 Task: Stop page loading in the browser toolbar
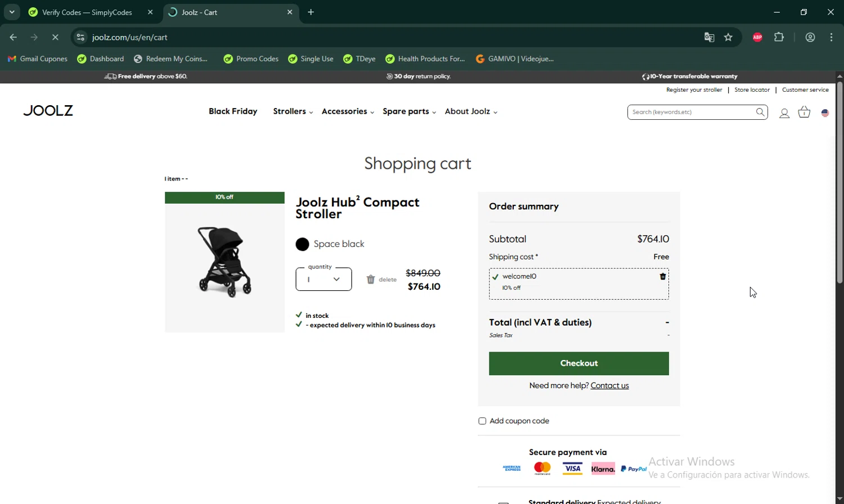pyautogui.click(x=55, y=38)
